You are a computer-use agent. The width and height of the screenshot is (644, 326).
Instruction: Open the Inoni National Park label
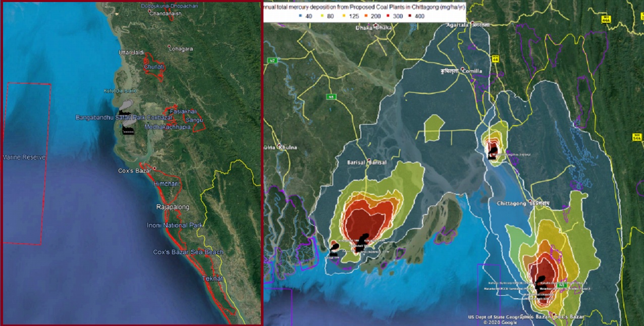tap(174, 225)
